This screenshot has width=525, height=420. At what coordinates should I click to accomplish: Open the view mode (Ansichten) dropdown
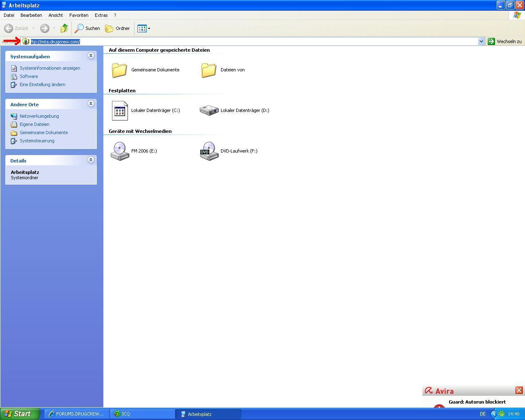click(144, 28)
